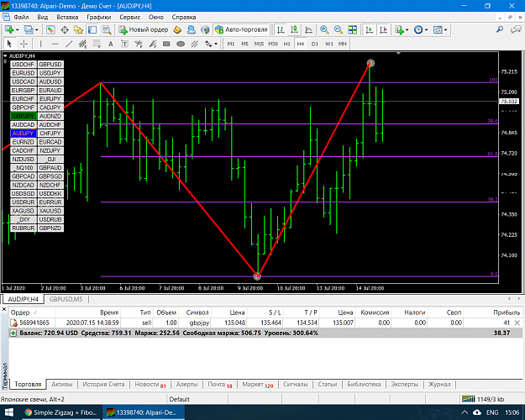Open the profiles icon

tap(29, 29)
